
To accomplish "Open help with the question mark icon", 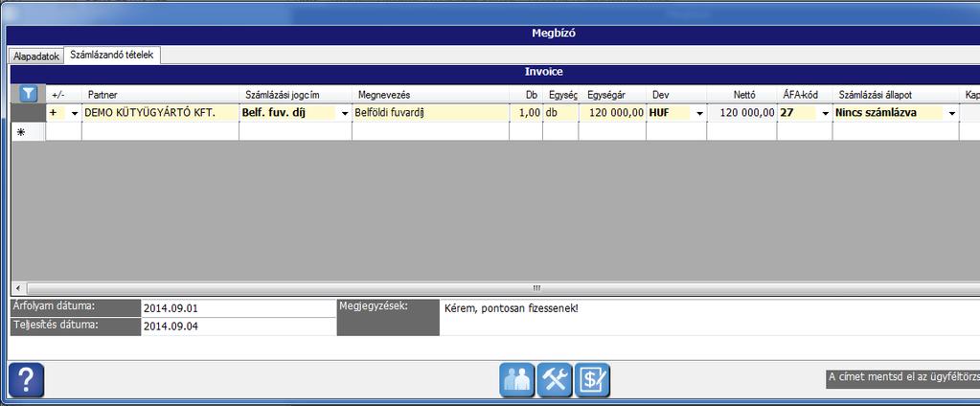I will coord(27,380).
